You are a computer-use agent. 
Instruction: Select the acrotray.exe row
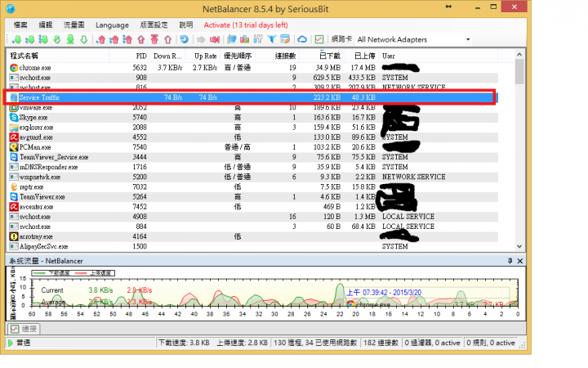[252, 236]
